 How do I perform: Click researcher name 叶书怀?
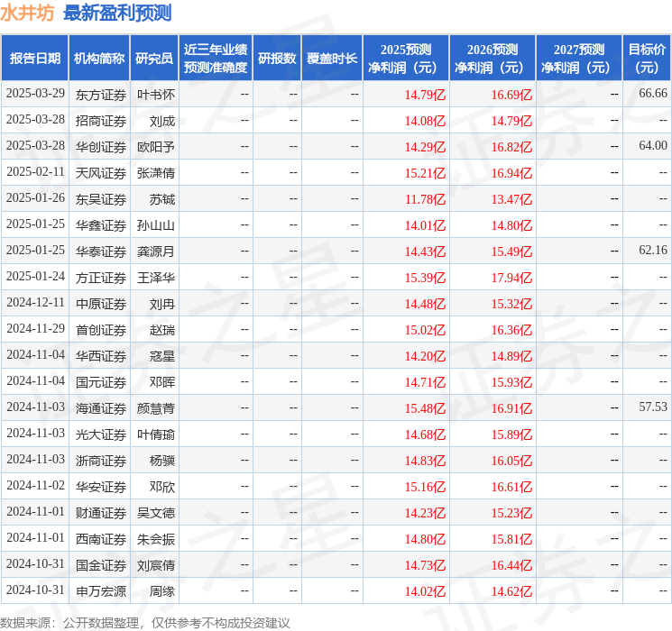156,95
